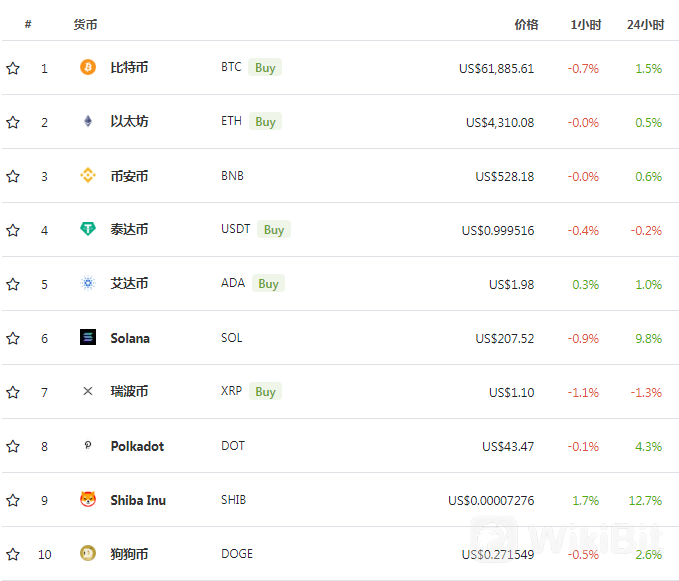Click the BNB yellow logo icon
This screenshot has height=581, width=679.
point(88,175)
